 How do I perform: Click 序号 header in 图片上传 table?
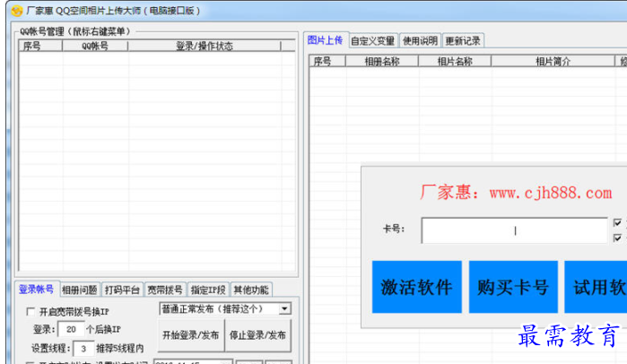click(327, 61)
